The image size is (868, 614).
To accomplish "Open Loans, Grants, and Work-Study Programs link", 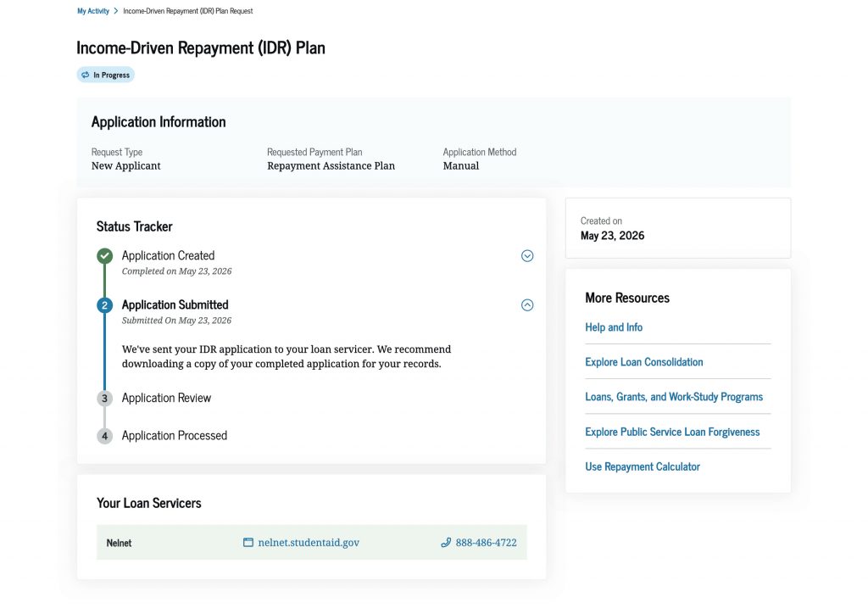I will [x=674, y=397].
